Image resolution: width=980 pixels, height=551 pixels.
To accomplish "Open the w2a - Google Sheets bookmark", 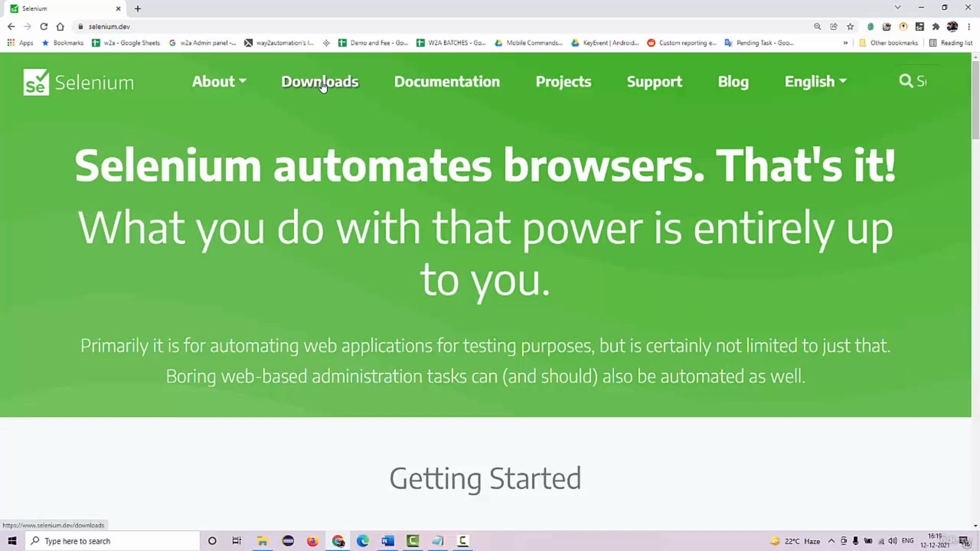I will point(126,43).
